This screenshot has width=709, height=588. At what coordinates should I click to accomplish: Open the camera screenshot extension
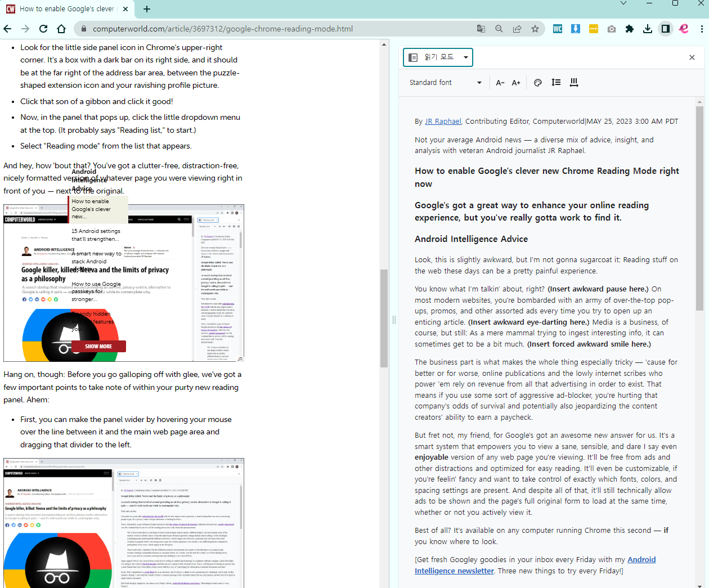[x=612, y=29]
